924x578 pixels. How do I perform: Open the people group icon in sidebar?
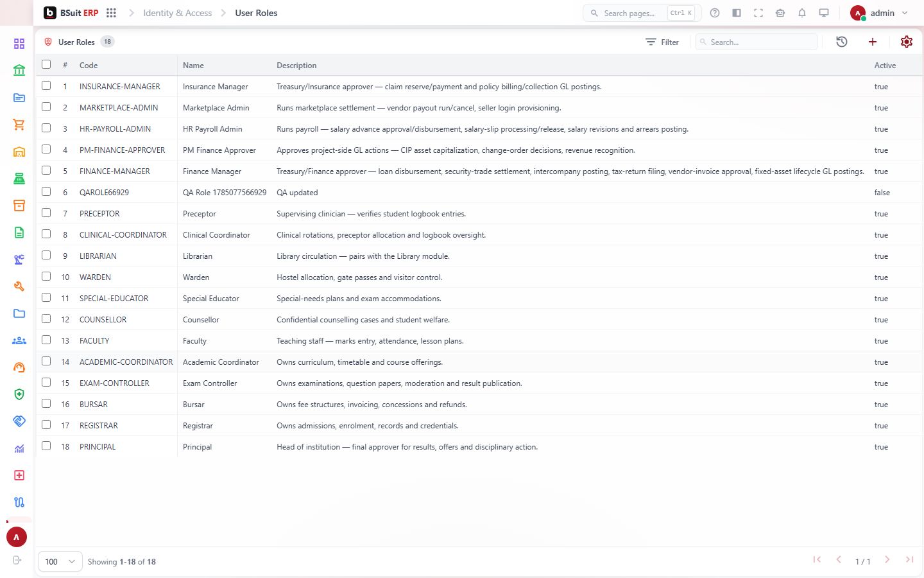[19, 340]
